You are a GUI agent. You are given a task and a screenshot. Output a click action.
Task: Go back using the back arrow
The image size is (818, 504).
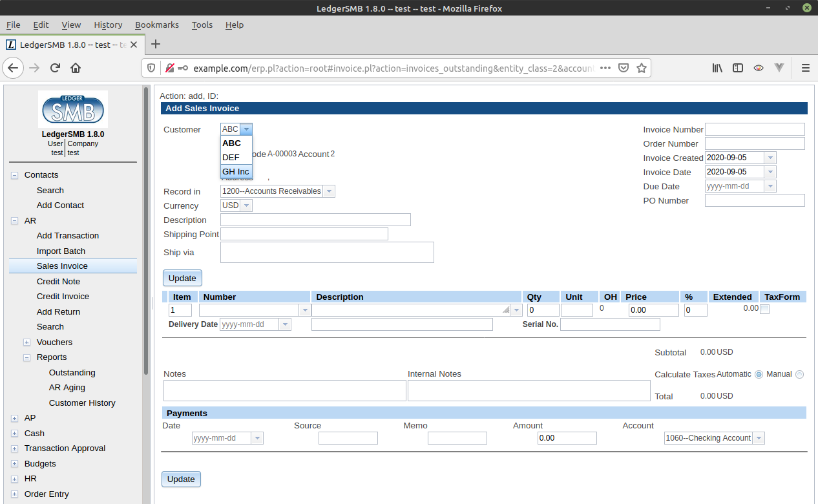pyautogui.click(x=14, y=68)
